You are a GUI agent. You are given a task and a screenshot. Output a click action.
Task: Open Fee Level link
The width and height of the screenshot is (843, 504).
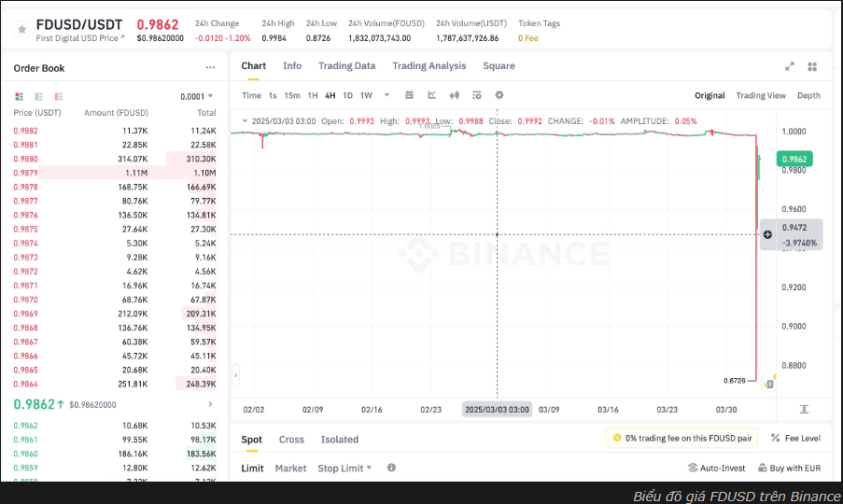pyautogui.click(x=795, y=438)
